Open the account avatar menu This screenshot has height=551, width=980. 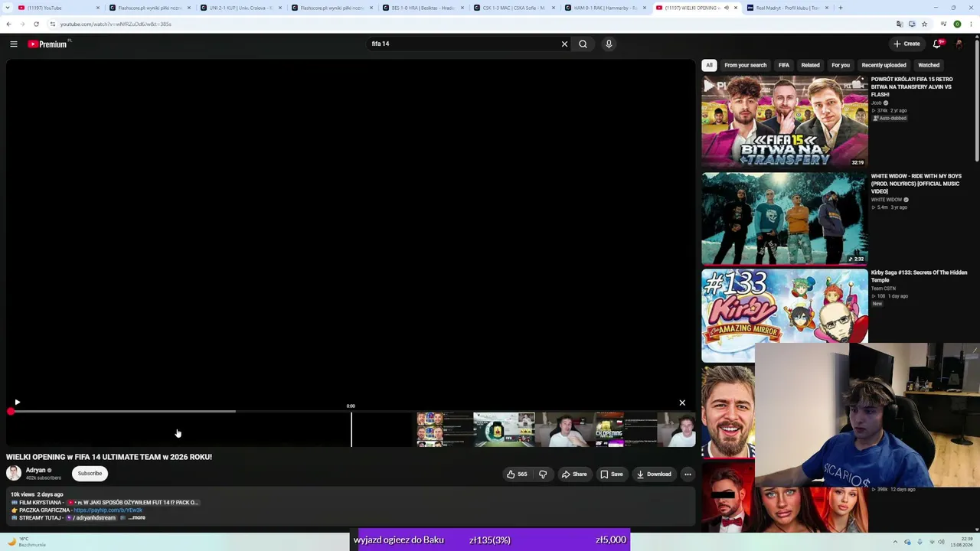click(959, 44)
